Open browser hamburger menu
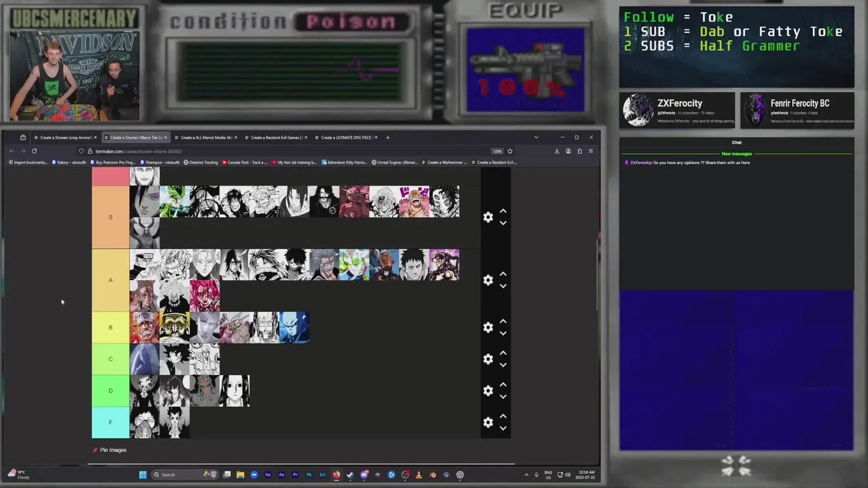The width and height of the screenshot is (868, 488). pos(591,151)
